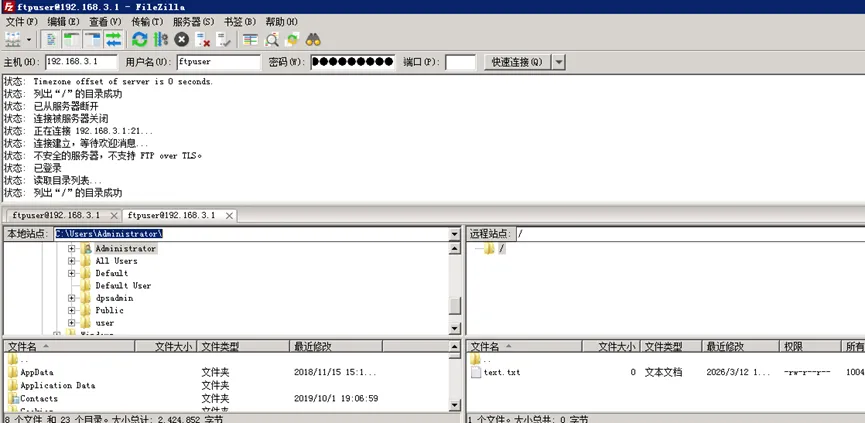Toggle message log display
This screenshot has width=865, height=423.
(51, 39)
